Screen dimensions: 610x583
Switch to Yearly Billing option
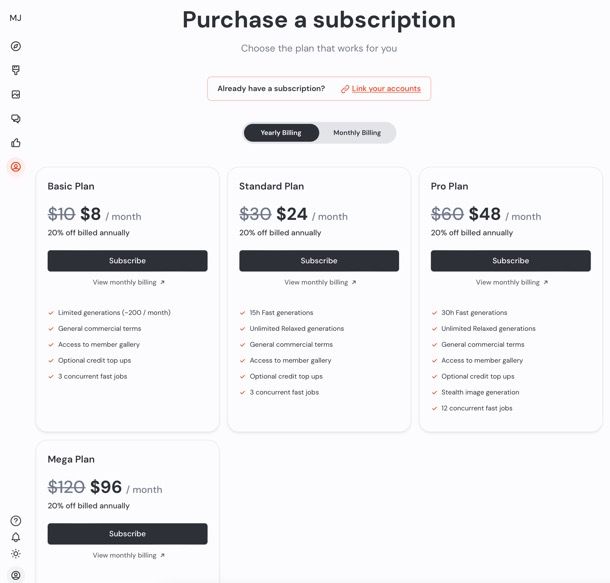[x=281, y=133]
